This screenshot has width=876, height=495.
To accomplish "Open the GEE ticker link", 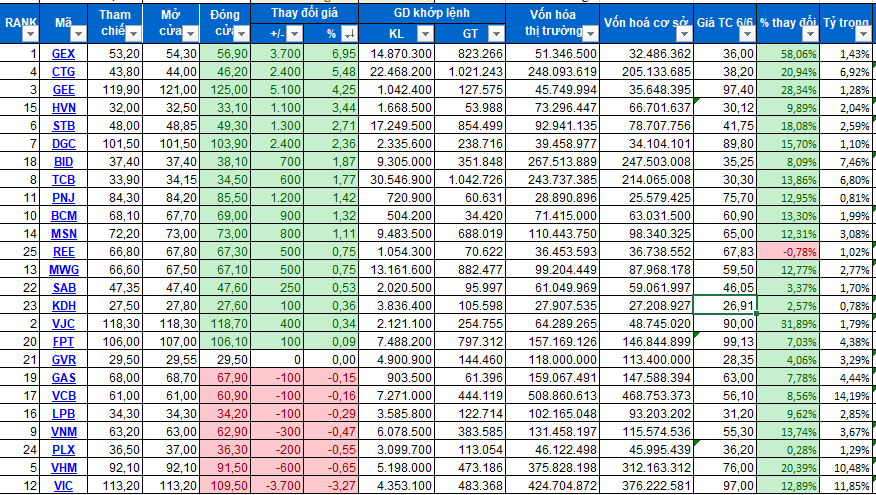I will tap(63, 90).
